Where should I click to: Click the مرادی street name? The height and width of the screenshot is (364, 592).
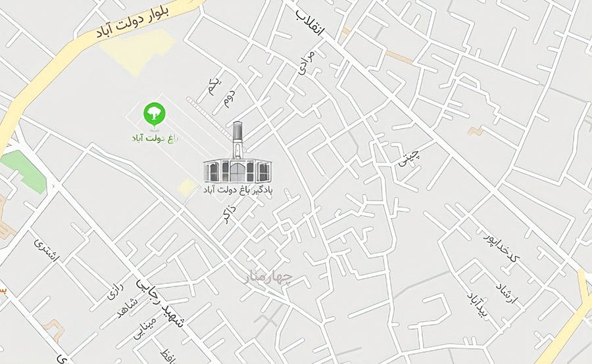pyautogui.click(x=306, y=62)
